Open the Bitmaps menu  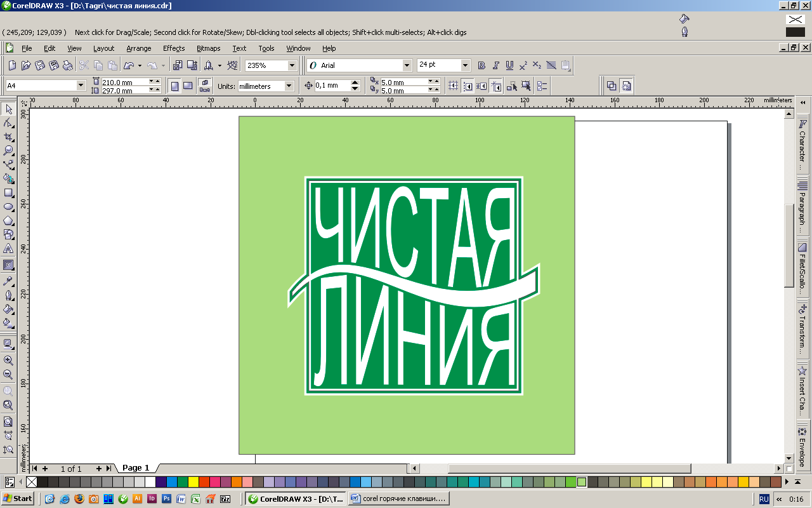pos(209,48)
